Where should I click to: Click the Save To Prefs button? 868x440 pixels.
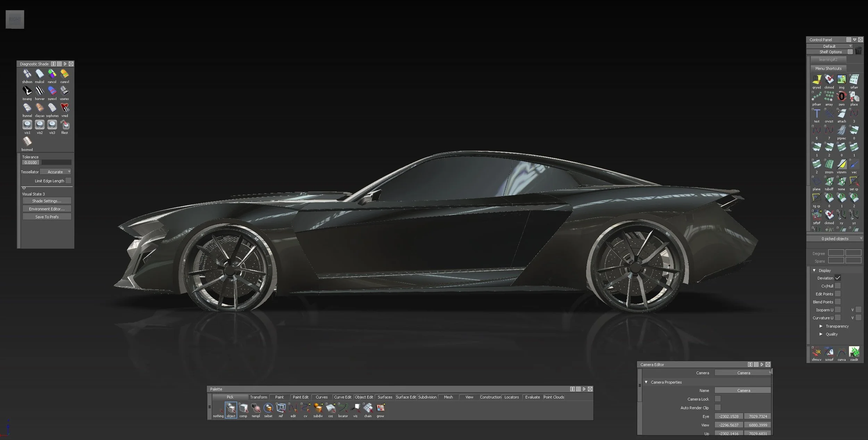pyautogui.click(x=47, y=217)
